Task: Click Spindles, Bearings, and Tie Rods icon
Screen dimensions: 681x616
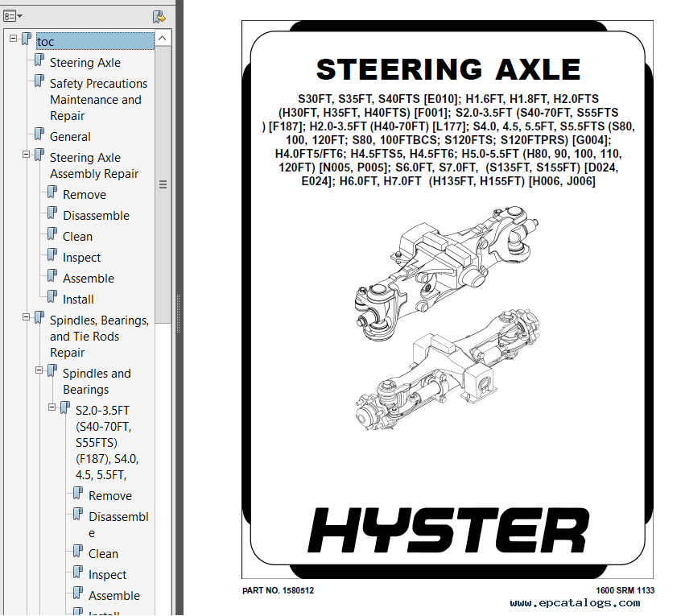Action: [x=39, y=317]
